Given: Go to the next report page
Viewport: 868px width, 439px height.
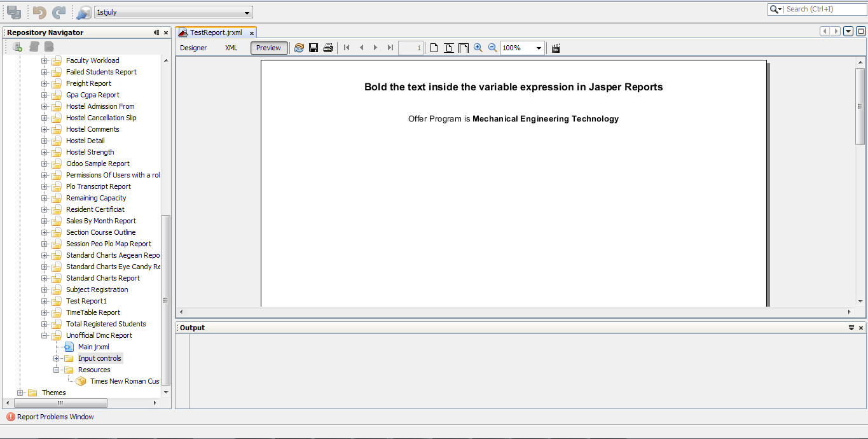Looking at the screenshot, I should pos(375,47).
